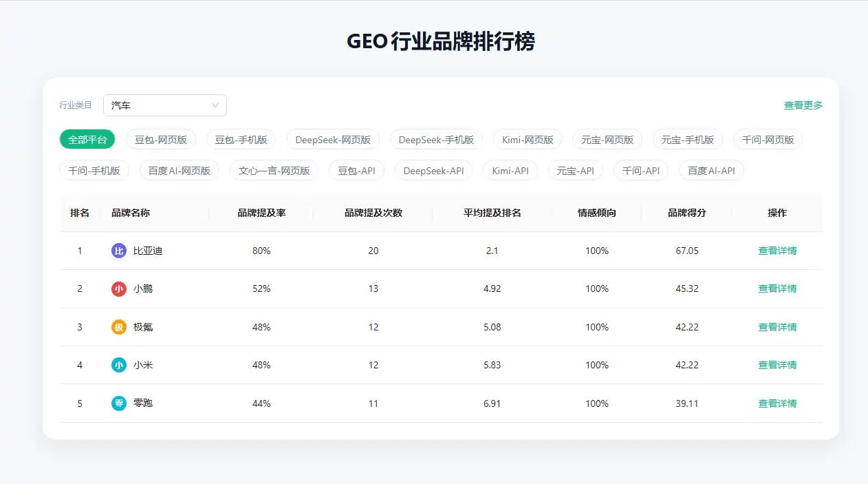Filter by 百度AI-网页版 platform
Image resolution: width=868 pixels, height=484 pixels.
tap(180, 171)
